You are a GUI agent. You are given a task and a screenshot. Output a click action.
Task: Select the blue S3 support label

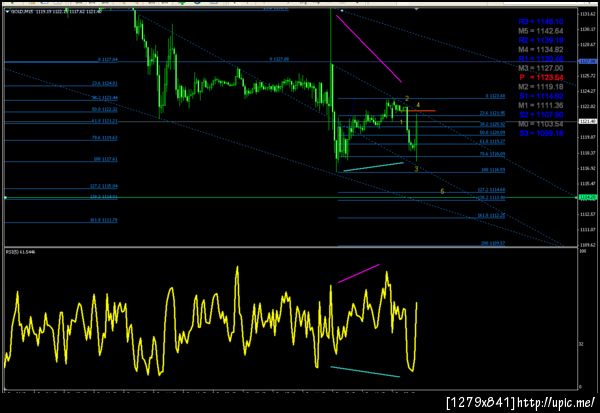click(541, 133)
